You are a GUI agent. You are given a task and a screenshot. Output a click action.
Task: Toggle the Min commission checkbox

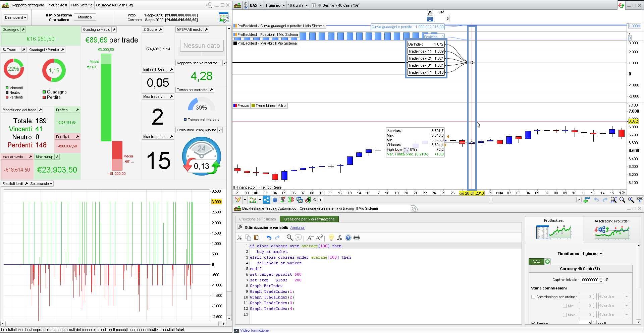point(565,306)
